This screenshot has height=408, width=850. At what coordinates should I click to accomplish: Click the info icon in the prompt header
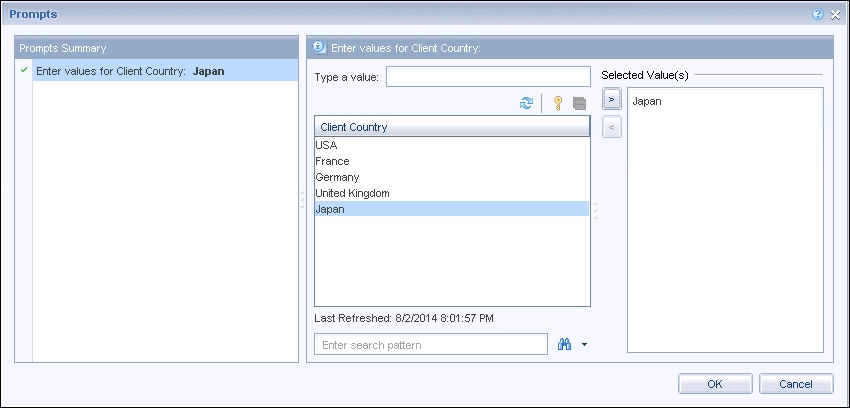(319, 47)
